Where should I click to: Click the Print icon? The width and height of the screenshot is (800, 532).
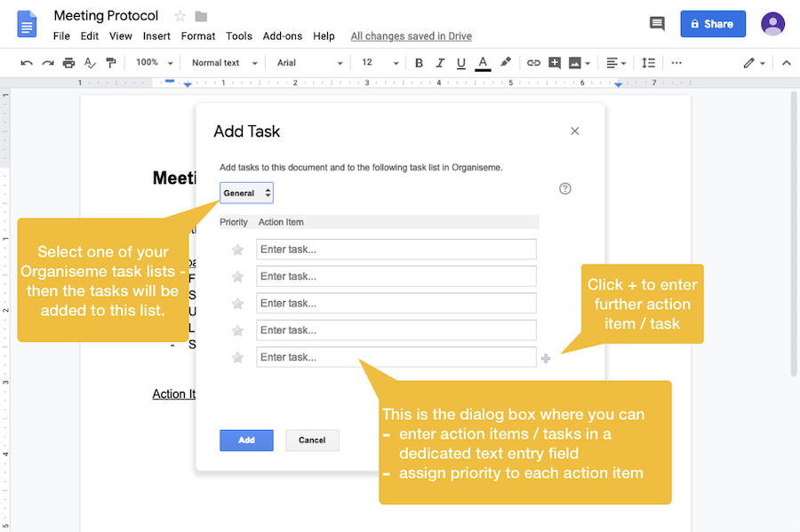[68, 62]
